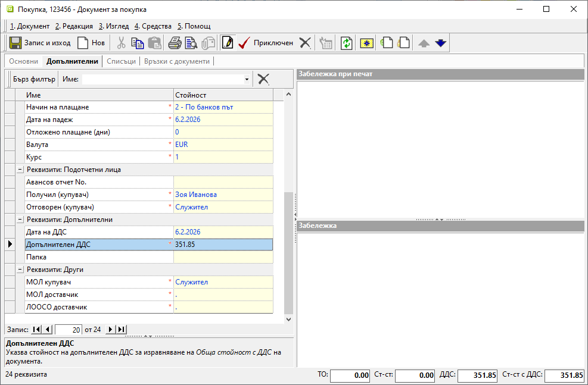Open the Име filter dropdown
The height and width of the screenshot is (385, 588).
247,79
